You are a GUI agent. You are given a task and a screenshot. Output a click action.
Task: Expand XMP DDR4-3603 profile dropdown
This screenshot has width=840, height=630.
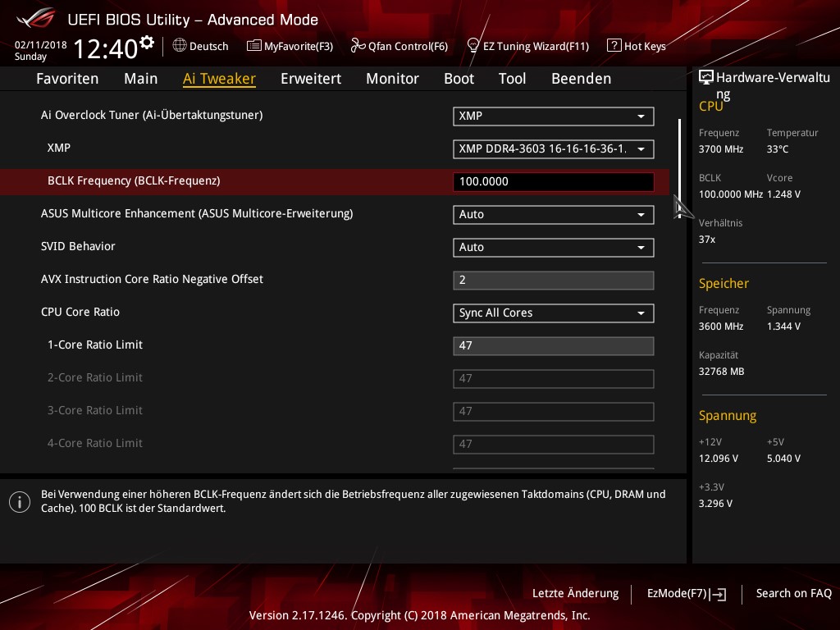tap(554, 149)
